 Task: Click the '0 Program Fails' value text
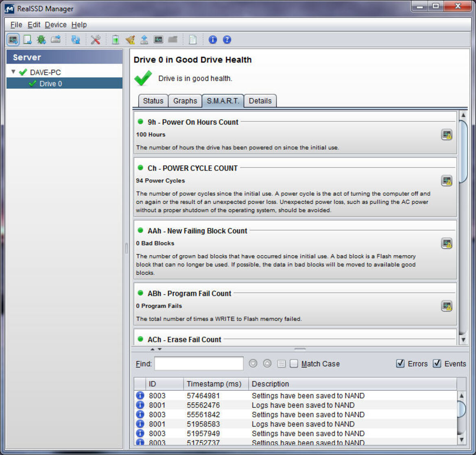point(159,306)
